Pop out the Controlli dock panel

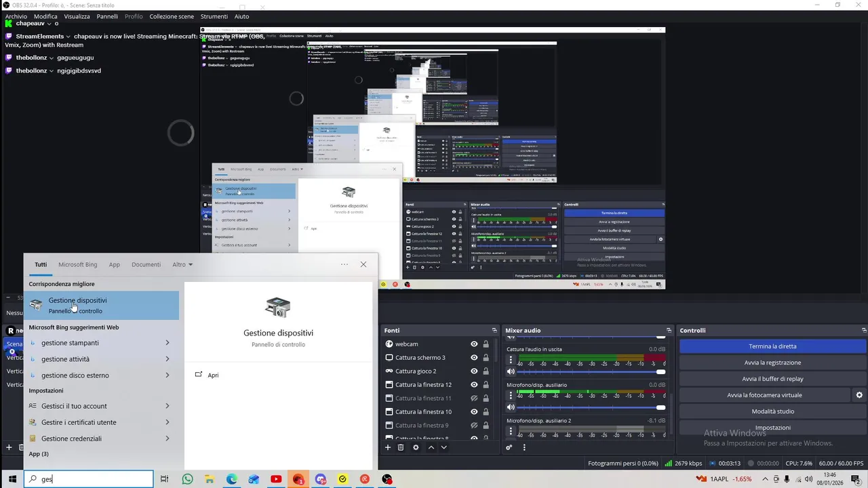point(863,330)
